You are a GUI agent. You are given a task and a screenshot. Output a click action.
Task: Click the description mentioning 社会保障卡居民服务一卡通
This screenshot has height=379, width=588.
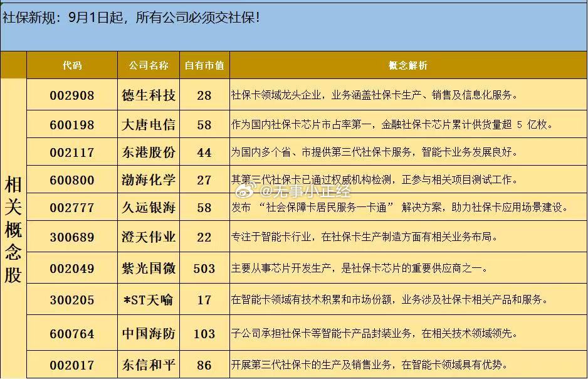point(400,207)
